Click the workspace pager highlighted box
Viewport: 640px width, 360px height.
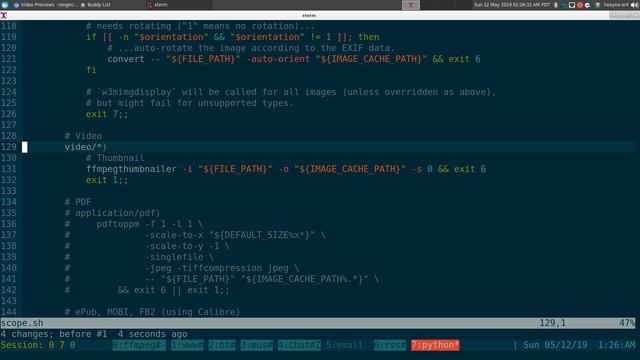pos(411,5)
